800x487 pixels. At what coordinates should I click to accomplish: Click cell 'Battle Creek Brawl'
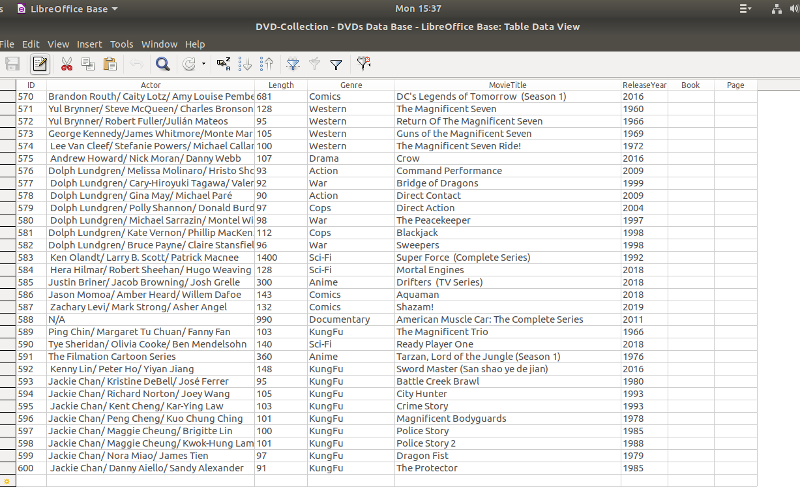[x=508, y=381]
